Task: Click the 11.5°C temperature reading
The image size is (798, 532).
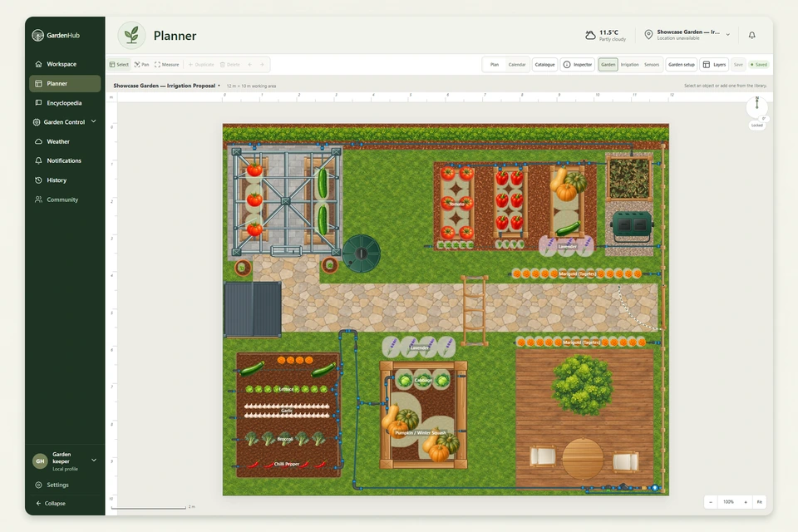Action: coord(608,32)
